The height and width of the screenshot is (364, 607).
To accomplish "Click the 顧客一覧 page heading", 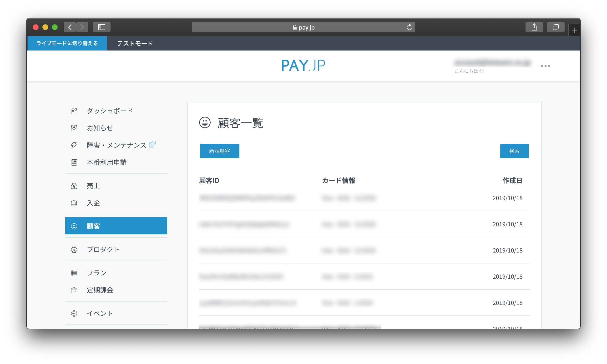I will [240, 123].
